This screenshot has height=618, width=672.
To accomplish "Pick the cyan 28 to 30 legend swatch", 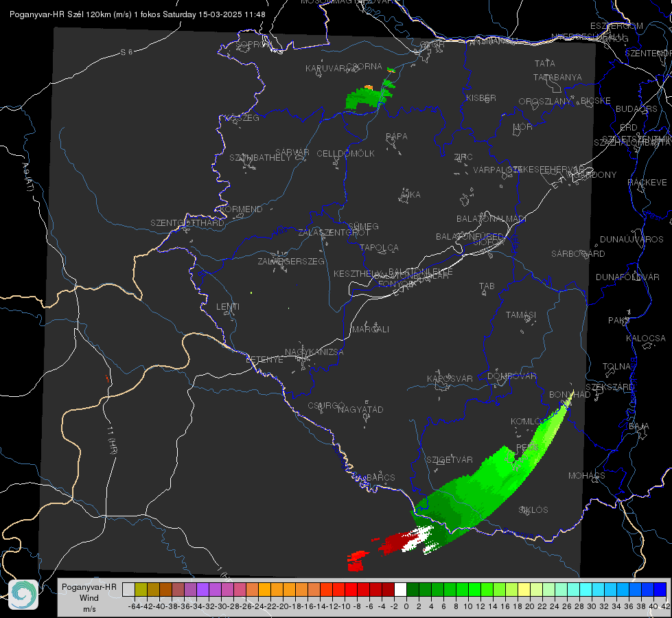I will [586, 590].
